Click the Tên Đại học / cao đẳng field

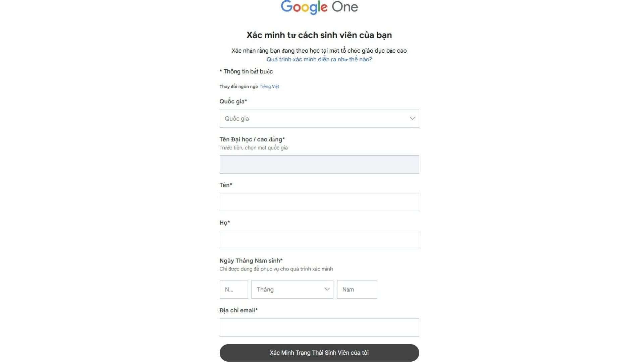pos(319,164)
